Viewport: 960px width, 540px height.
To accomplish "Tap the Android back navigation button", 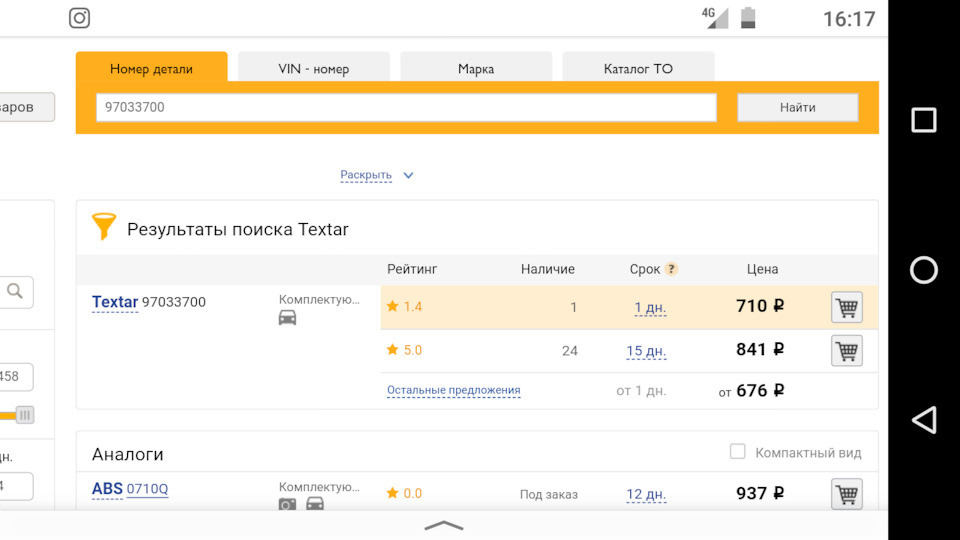I will tap(924, 419).
